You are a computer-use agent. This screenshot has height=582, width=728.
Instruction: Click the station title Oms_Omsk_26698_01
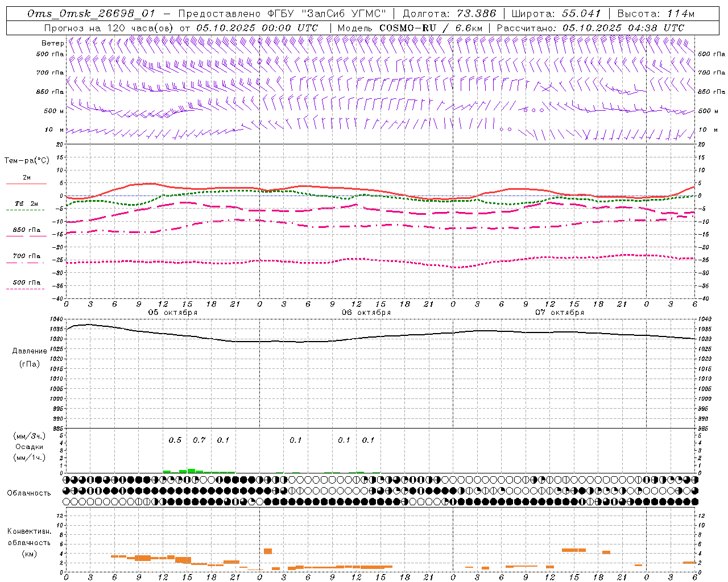(x=92, y=14)
